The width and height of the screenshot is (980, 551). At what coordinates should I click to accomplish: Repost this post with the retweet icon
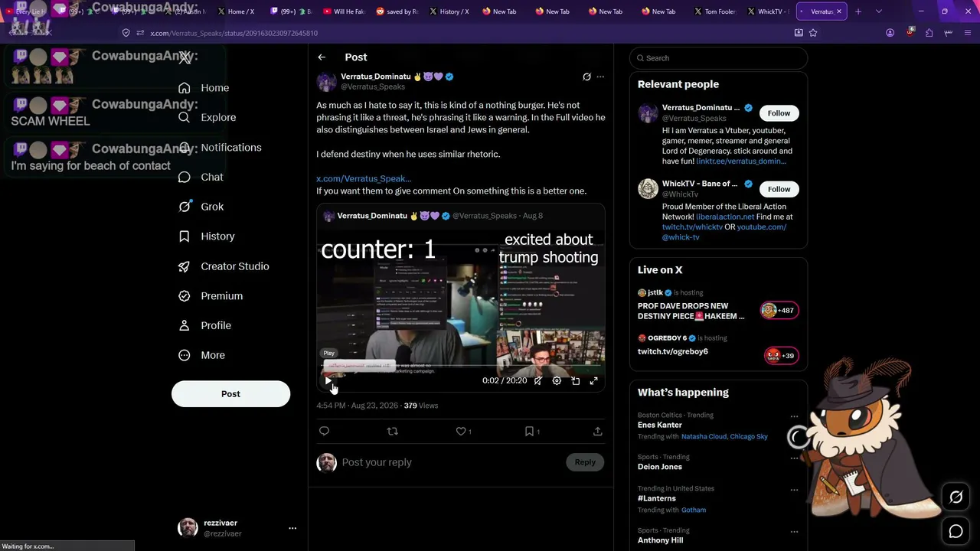click(393, 432)
